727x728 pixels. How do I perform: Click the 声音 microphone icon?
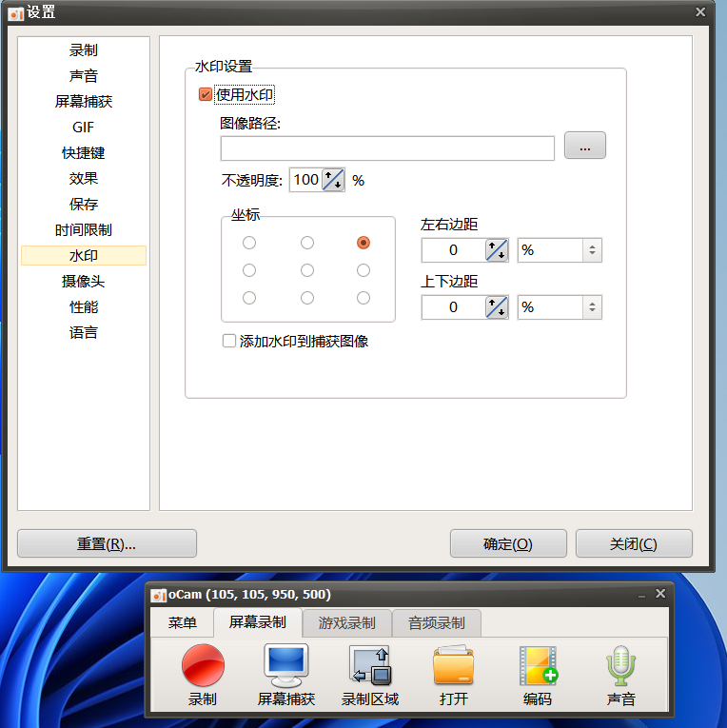click(x=620, y=665)
